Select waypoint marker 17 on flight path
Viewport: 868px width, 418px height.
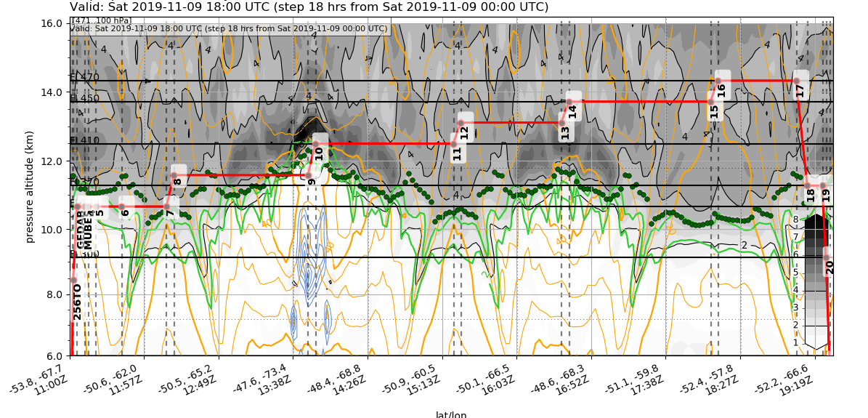pos(797,81)
